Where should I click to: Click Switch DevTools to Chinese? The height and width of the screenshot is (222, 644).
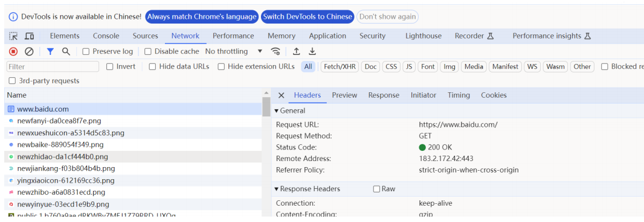click(308, 17)
